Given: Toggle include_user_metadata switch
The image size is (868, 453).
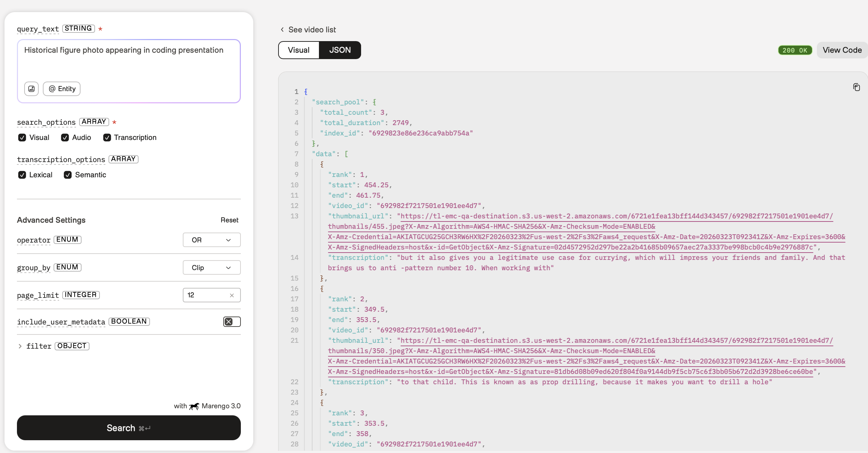Looking at the screenshot, I should (x=232, y=322).
